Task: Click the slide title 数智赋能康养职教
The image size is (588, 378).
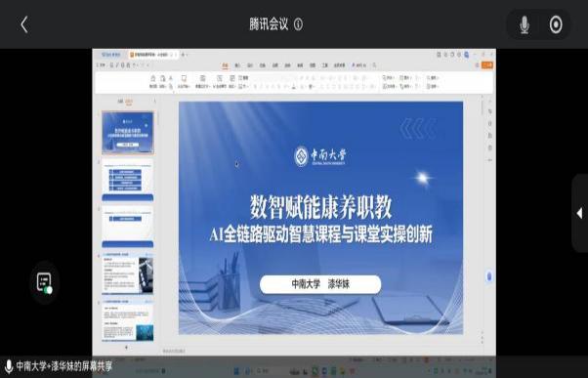Action: 321,207
